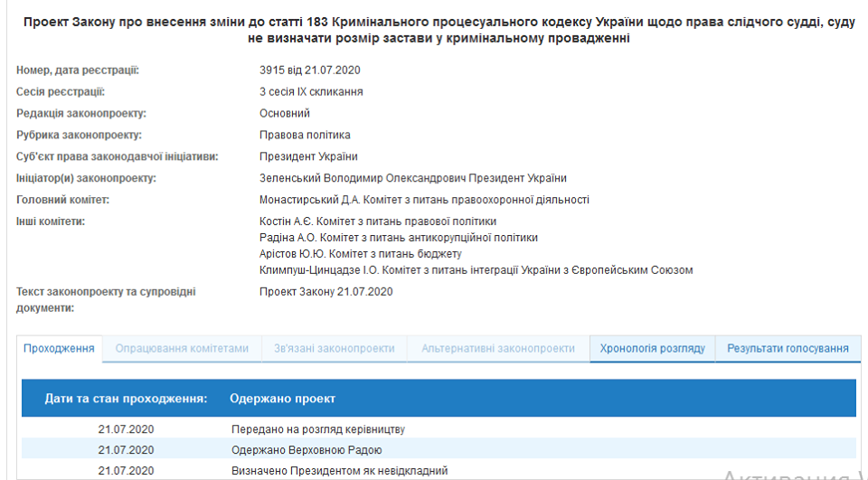The image size is (868, 480).
Task: Click initiator Зеленський Володимир Олександрович
Action: pos(412,178)
